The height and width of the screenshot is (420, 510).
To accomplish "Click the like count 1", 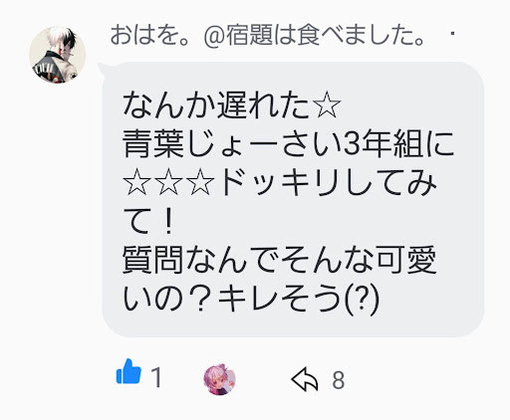I will (156, 377).
